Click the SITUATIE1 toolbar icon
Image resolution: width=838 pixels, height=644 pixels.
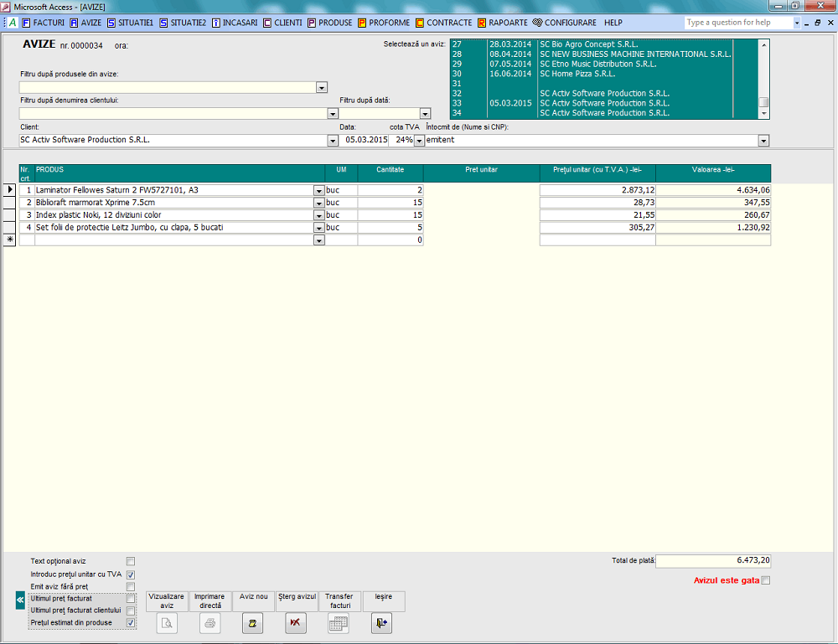111,23
